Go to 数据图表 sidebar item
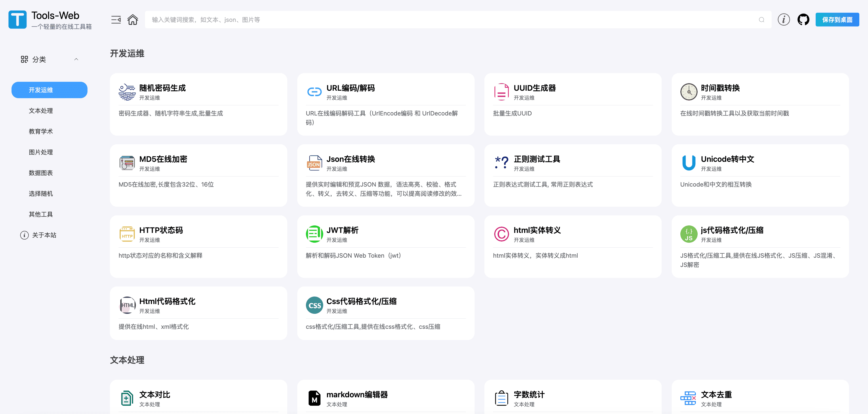Viewport: 868px width, 414px height. point(41,173)
